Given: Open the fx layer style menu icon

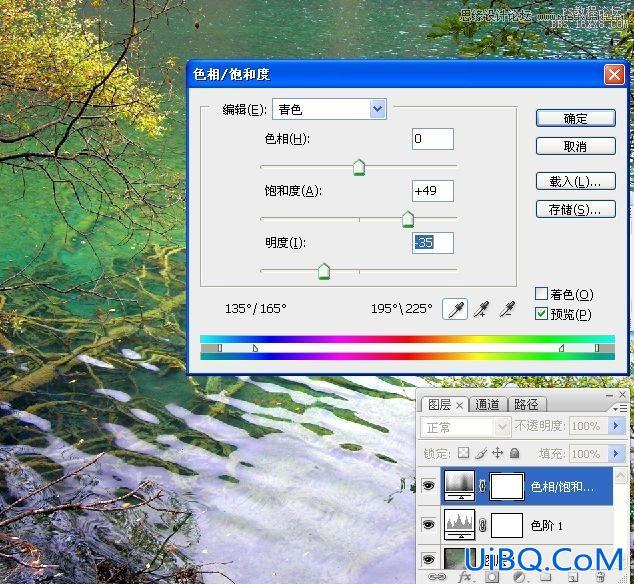Looking at the screenshot, I should pos(464,577).
